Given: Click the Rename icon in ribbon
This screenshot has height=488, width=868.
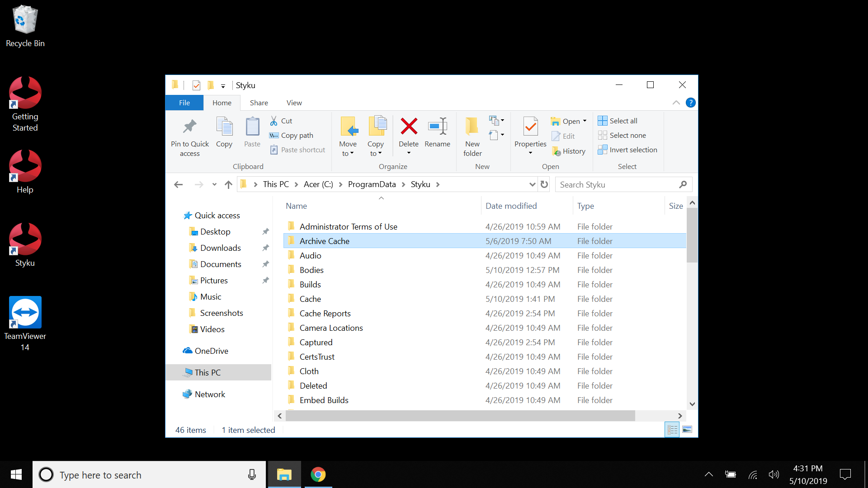Looking at the screenshot, I should click(437, 127).
